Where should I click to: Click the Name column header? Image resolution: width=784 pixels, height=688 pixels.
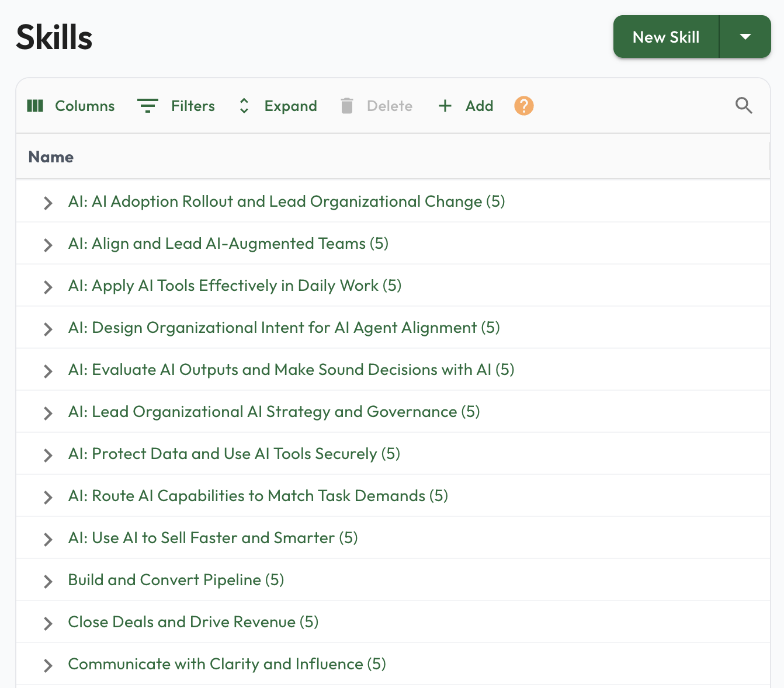tap(50, 157)
